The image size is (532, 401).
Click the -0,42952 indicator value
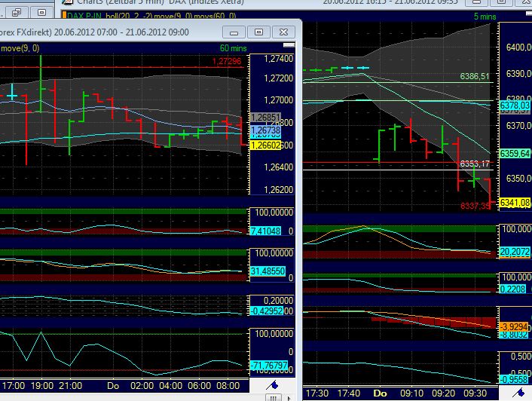(267, 311)
